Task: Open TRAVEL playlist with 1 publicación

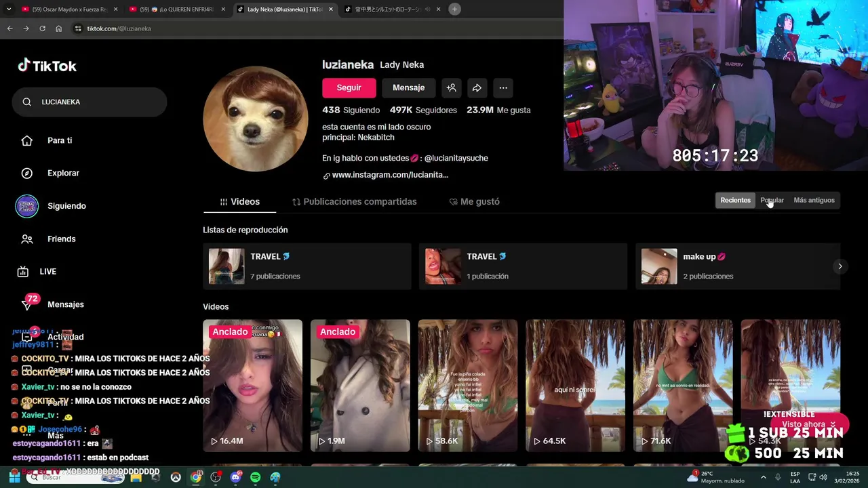Action: tap(523, 266)
